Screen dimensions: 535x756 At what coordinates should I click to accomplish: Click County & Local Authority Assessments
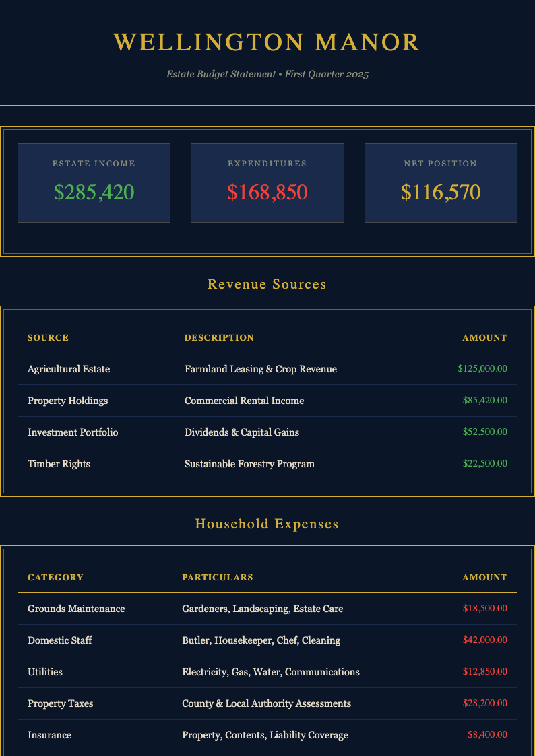coord(266,703)
